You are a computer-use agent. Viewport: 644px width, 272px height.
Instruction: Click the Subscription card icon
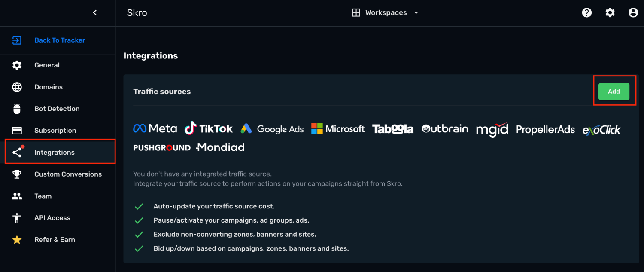pos(17,131)
